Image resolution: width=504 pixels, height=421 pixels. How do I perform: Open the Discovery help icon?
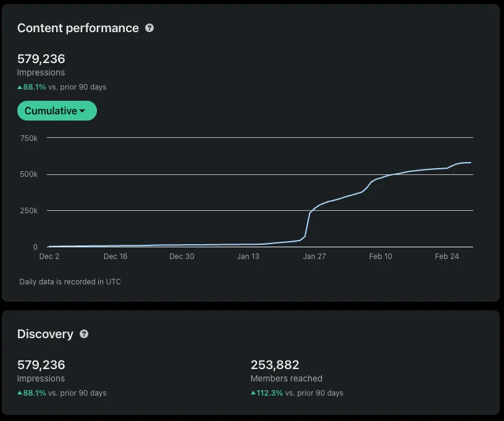84,334
